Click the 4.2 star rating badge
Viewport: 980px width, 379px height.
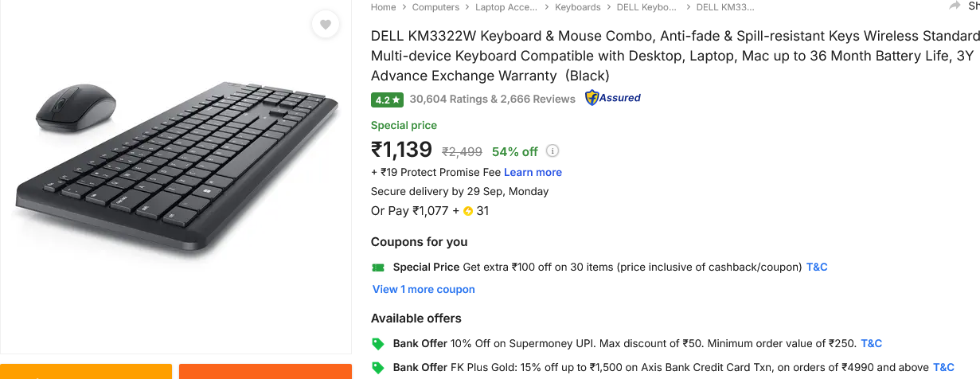point(387,100)
